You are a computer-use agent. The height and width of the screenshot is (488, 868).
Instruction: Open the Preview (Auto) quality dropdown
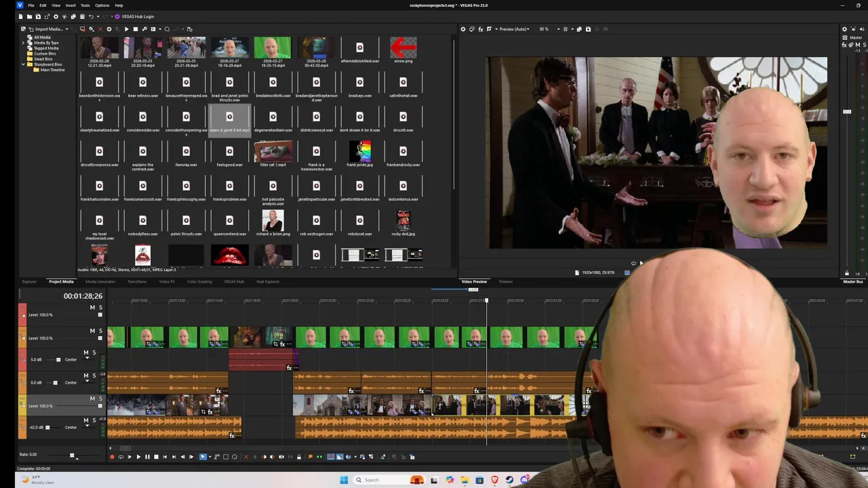[x=515, y=29]
